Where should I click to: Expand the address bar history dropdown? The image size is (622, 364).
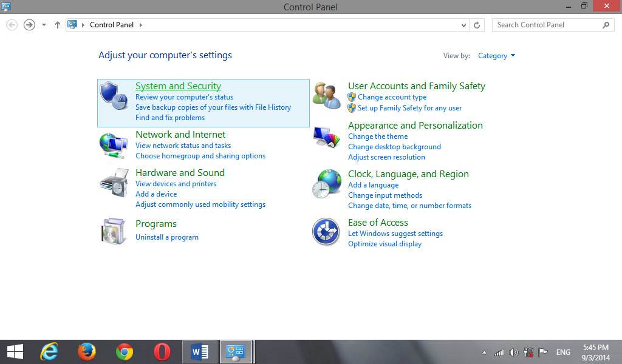(463, 25)
